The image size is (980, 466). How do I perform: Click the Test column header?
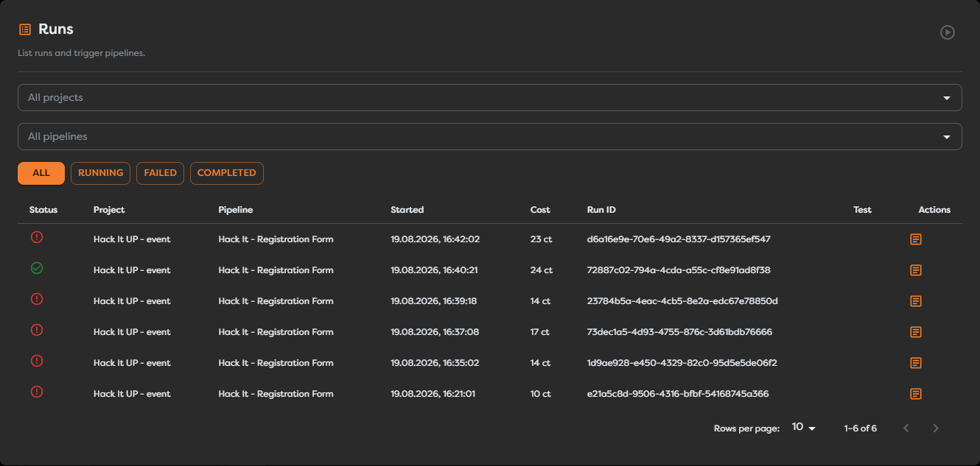[862, 210]
